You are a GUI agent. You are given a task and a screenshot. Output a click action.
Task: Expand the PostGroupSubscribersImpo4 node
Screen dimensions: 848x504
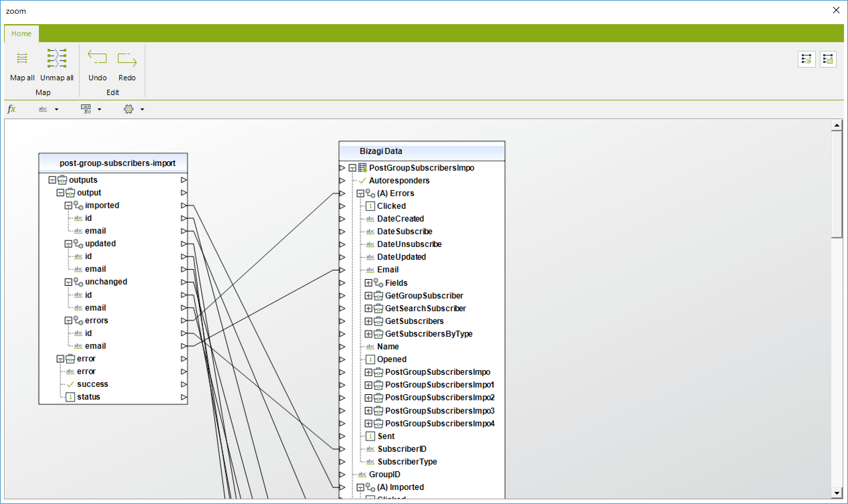pyautogui.click(x=368, y=423)
